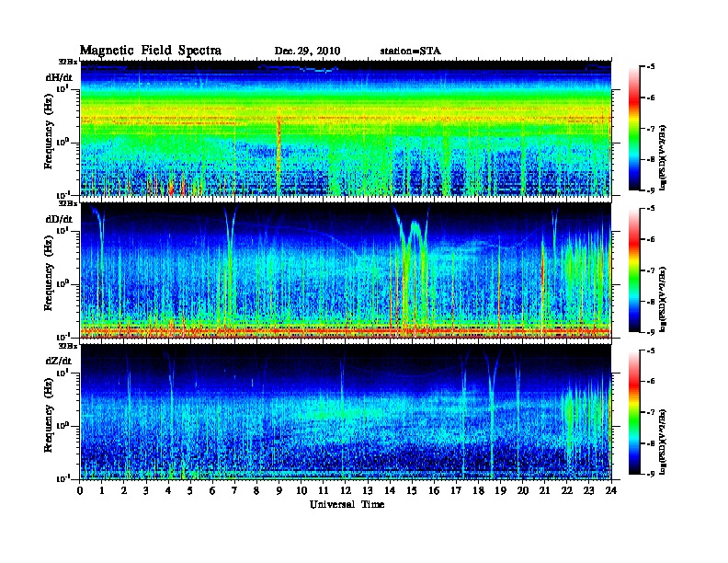Screen dimensions: 728x563
Task: Click hour tick label "21" on time axis
Action: (x=544, y=491)
